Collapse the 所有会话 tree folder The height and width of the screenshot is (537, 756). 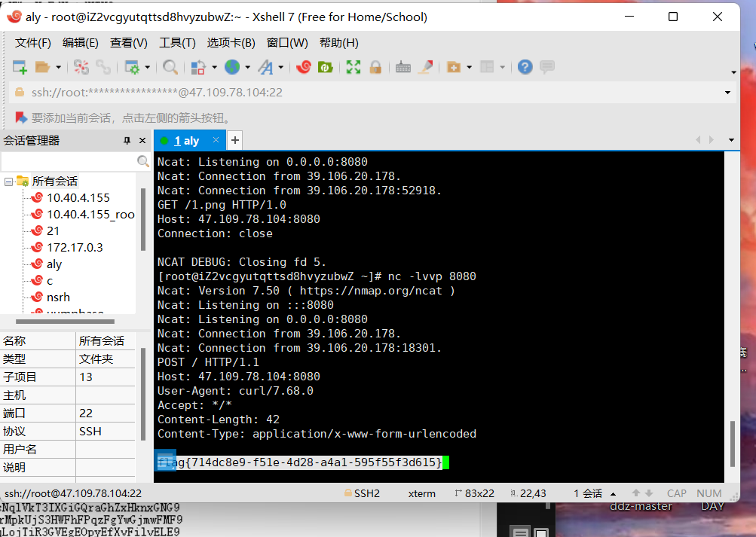[8, 182]
